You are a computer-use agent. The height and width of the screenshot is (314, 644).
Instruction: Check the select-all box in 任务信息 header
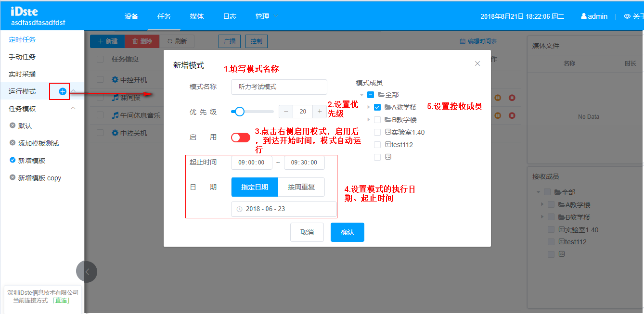(100, 59)
